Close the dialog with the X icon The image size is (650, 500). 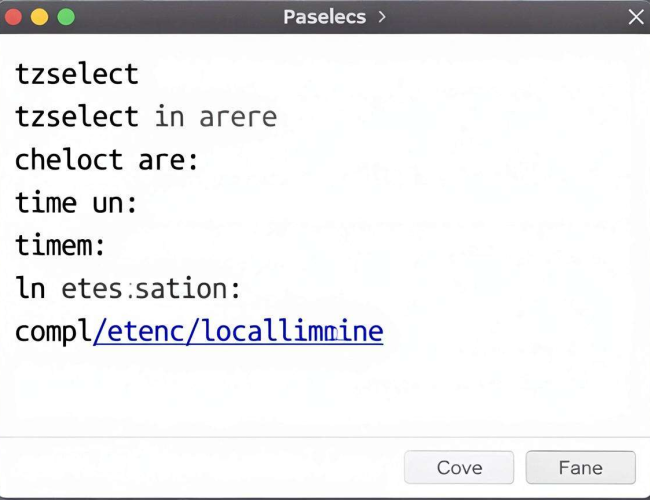click(635, 17)
